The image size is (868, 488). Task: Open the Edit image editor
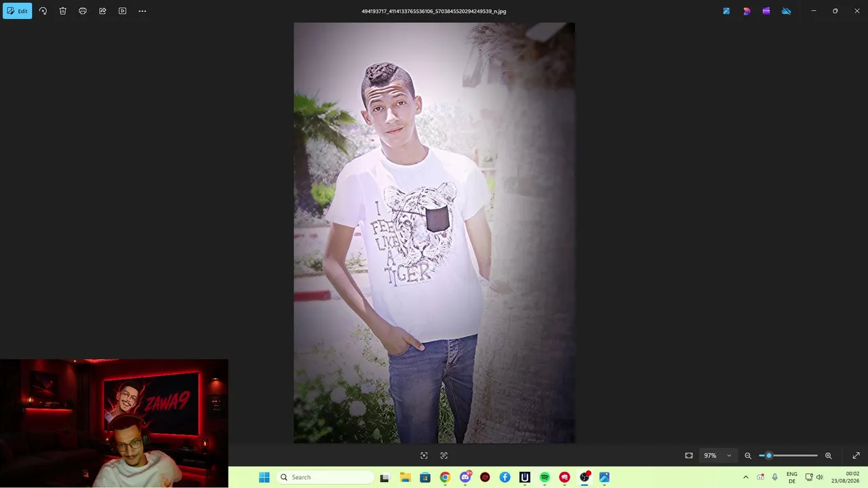coord(18,11)
